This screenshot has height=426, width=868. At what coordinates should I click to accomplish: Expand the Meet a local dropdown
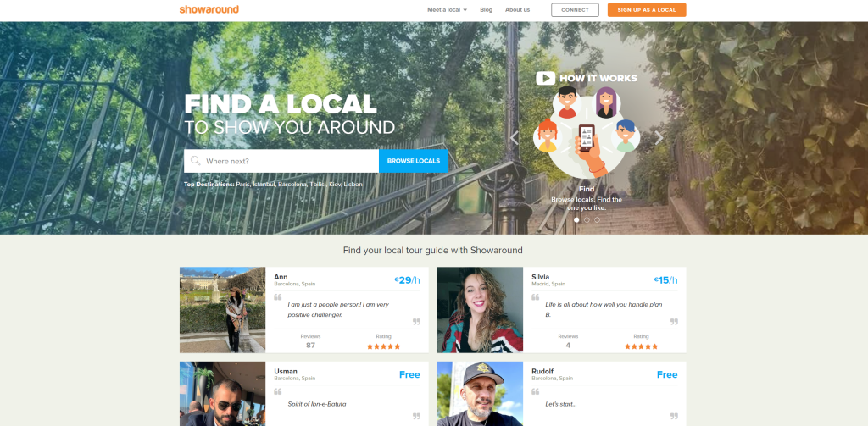click(448, 10)
